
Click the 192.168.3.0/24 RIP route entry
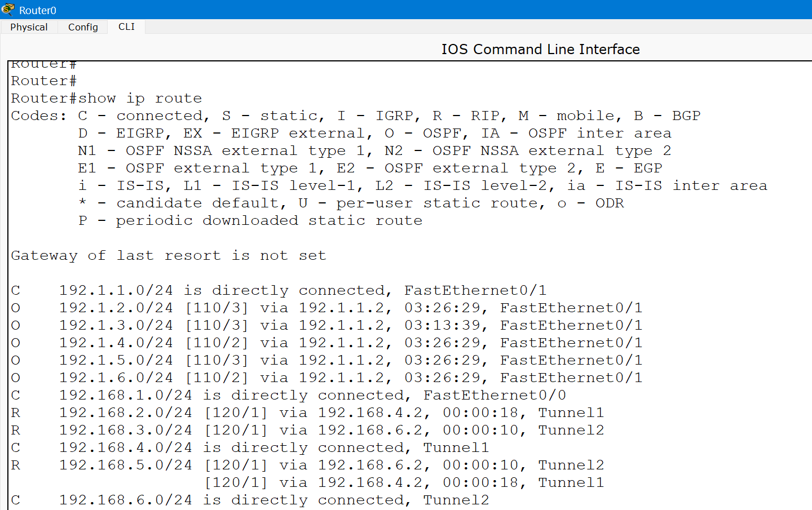(x=307, y=431)
